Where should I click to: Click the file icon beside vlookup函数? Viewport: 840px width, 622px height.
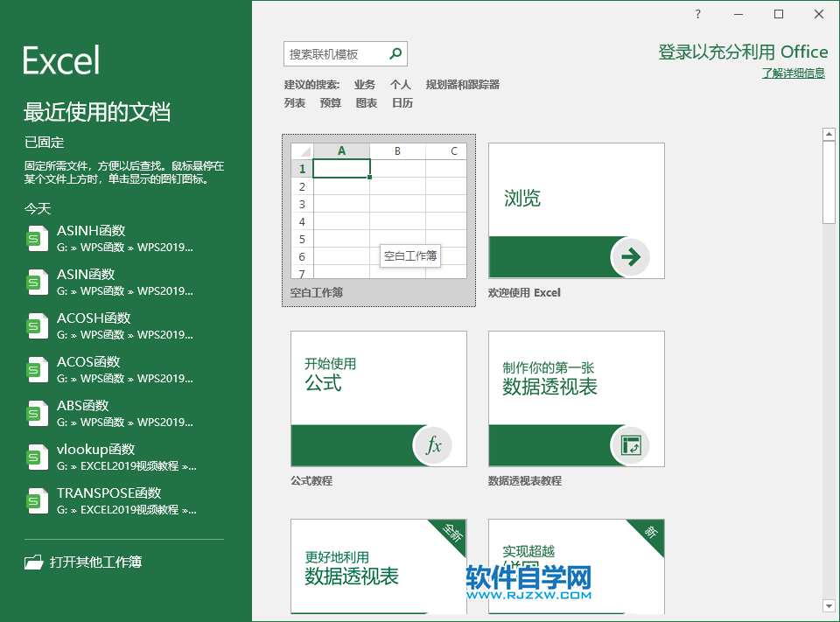(36, 456)
